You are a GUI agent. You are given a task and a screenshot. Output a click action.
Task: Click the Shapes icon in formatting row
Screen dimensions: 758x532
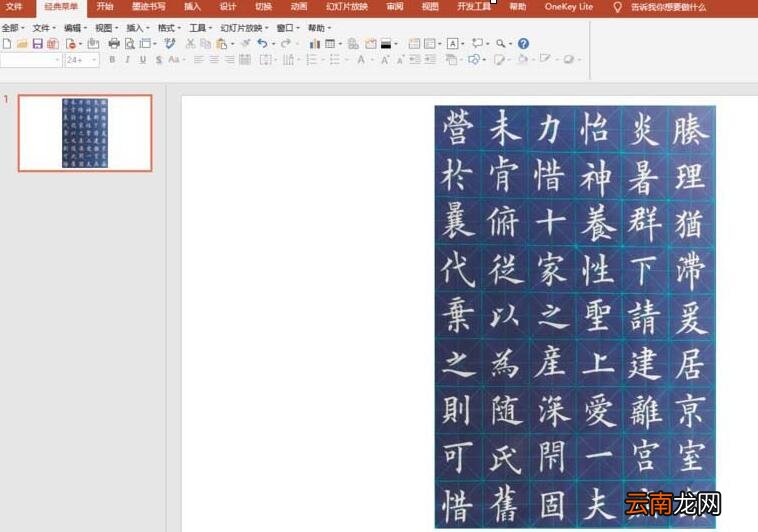click(474, 60)
